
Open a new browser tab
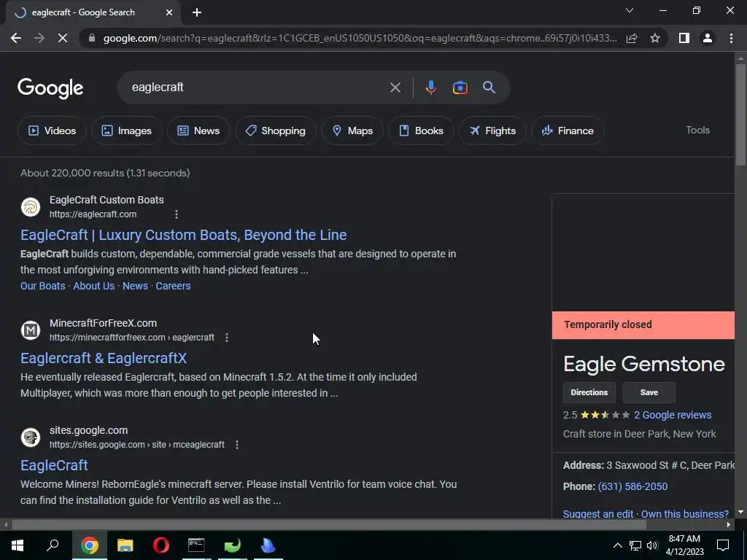point(197,12)
